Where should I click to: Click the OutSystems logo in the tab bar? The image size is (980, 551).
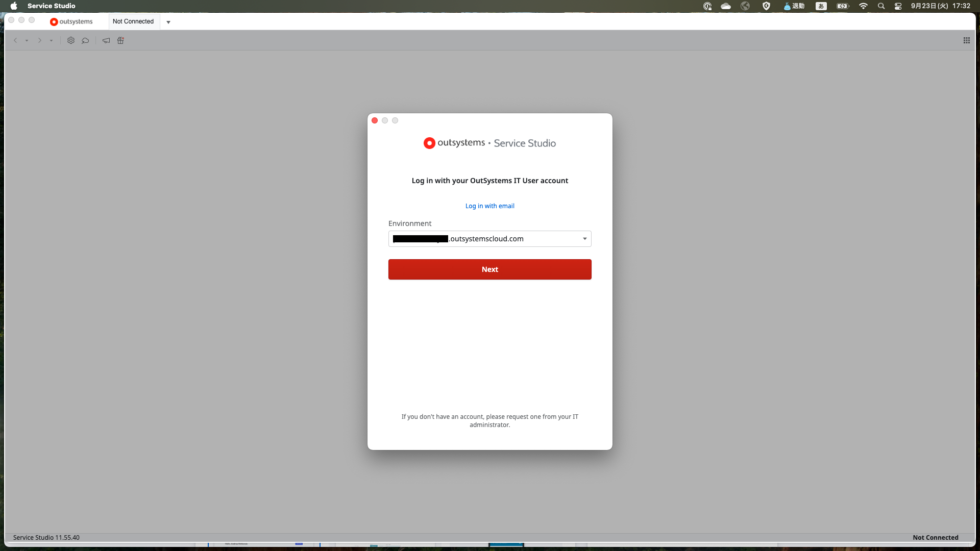(x=70, y=21)
